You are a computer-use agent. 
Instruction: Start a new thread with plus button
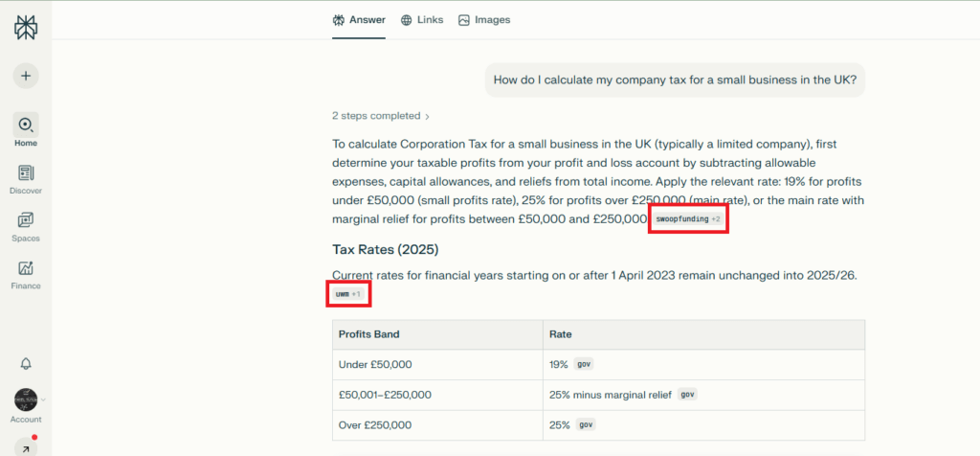coord(26,76)
